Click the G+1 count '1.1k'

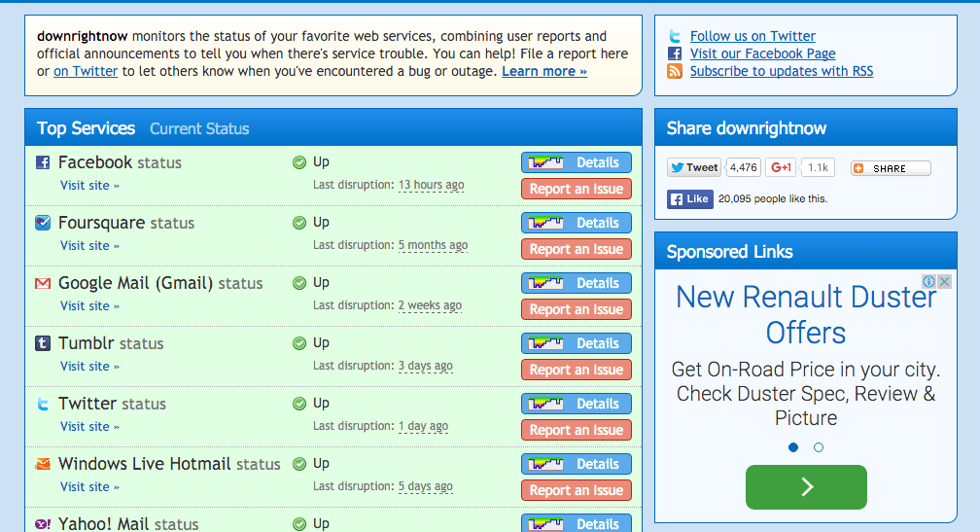818,167
